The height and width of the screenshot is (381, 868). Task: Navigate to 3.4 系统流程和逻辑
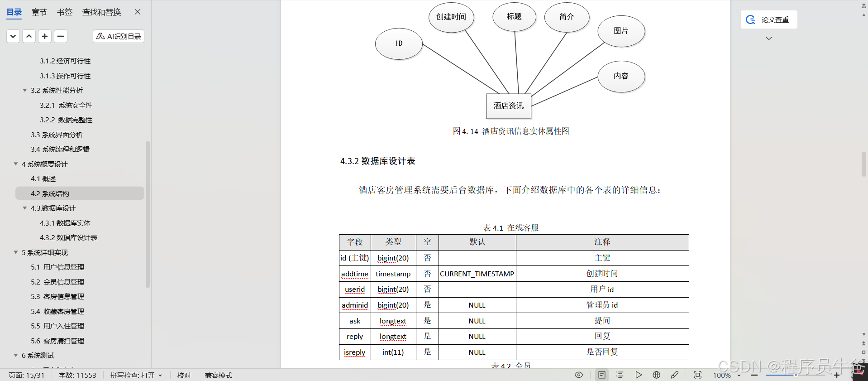(x=60, y=149)
